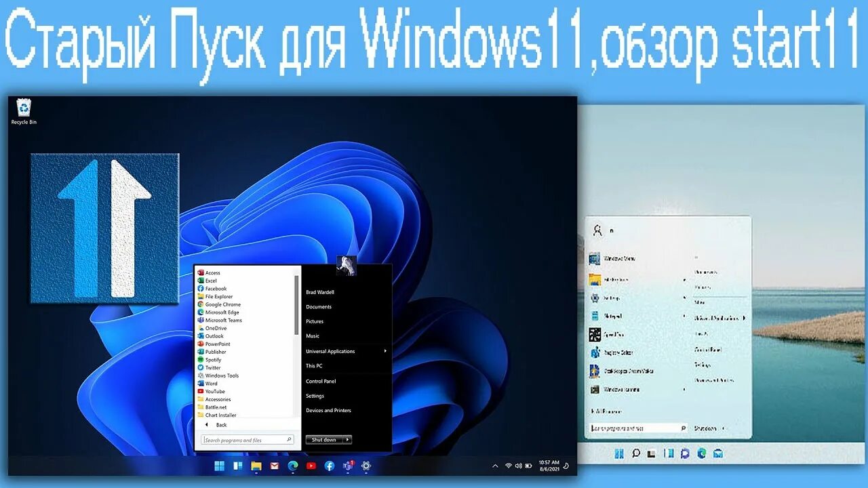Image resolution: width=868 pixels, height=488 pixels.
Task: Open the Settings gear on the dark taskbar
Action: tap(366, 466)
